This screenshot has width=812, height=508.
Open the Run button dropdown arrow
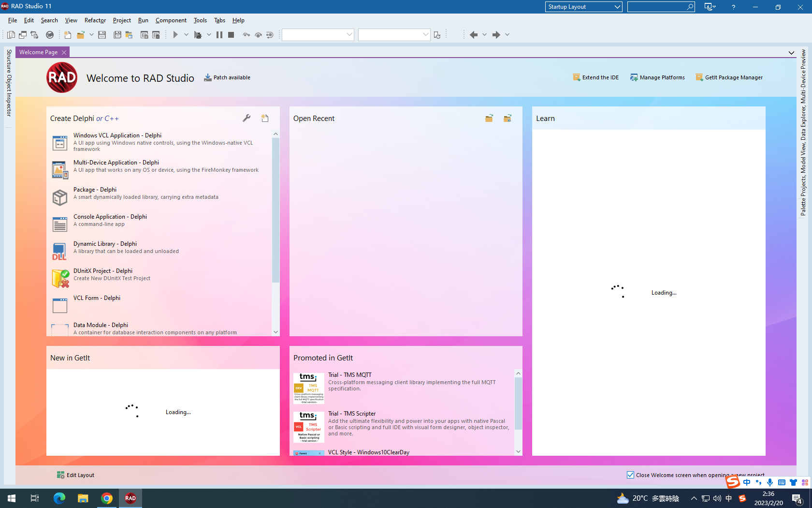coord(186,35)
